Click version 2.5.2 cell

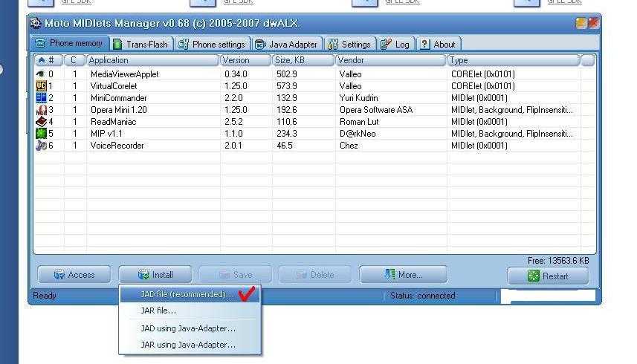click(233, 121)
